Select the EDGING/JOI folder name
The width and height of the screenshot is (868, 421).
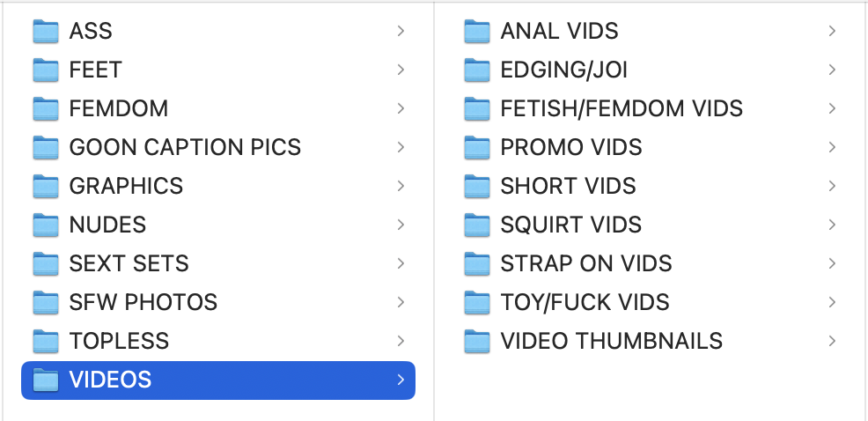point(563,70)
